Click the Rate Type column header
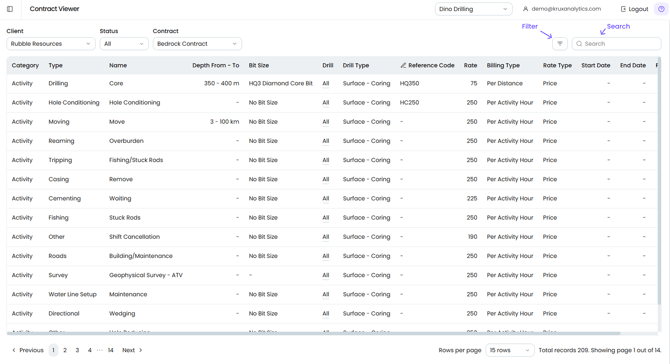 557,65
